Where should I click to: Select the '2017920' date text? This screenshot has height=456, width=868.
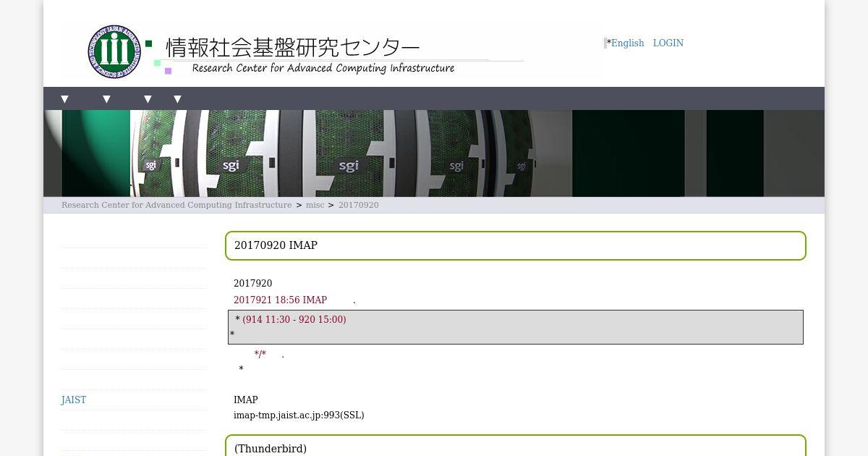point(253,284)
